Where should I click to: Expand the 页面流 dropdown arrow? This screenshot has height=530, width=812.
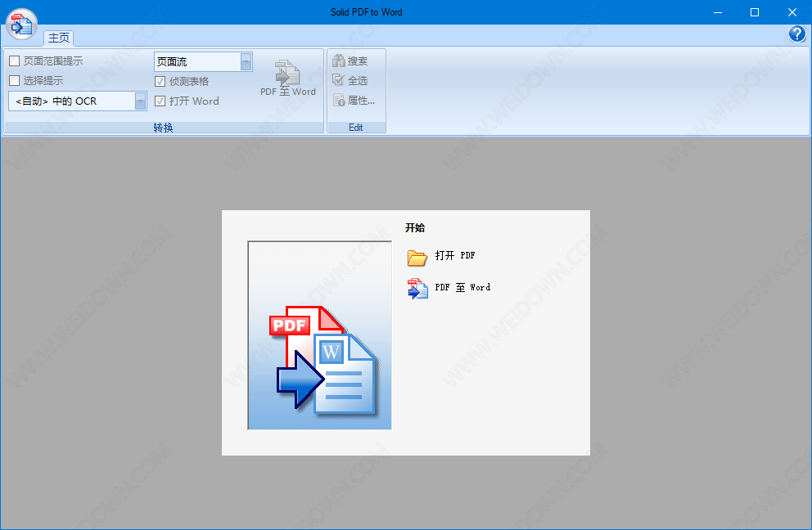click(x=246, y=61)
